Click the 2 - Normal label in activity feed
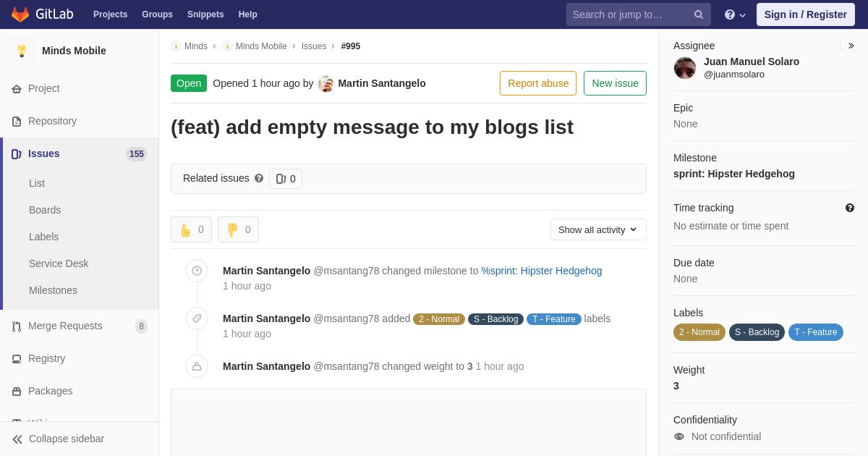868x456 pixels. pyautogui.click(x=439, y=319)
